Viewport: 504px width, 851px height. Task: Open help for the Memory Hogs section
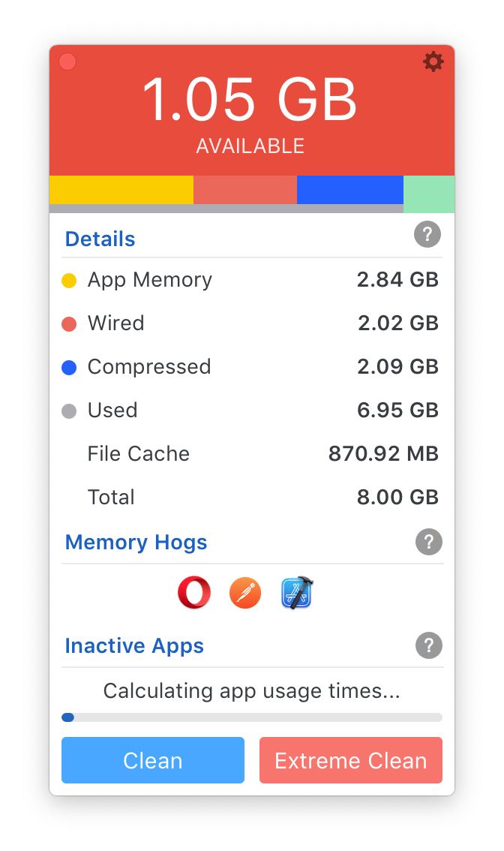tap(428, 542)
